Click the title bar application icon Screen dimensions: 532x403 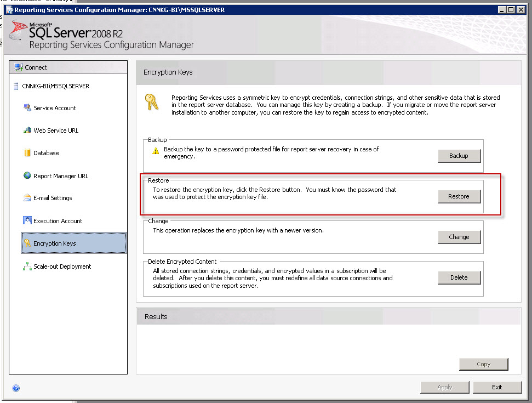(x=9, y=9)
